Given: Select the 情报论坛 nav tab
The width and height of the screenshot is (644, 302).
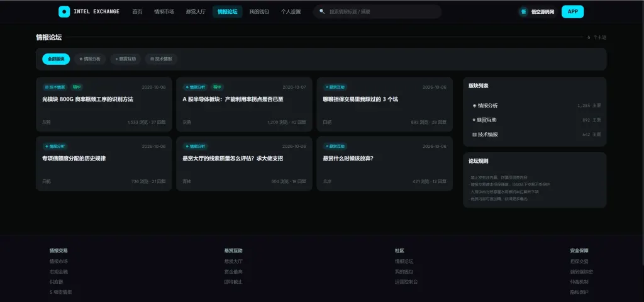Looking at the screenshot, I should (227, 11).
